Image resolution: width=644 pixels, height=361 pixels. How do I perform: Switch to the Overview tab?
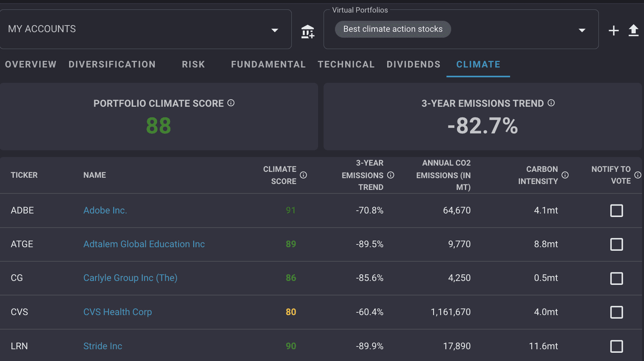pos(31,64)
